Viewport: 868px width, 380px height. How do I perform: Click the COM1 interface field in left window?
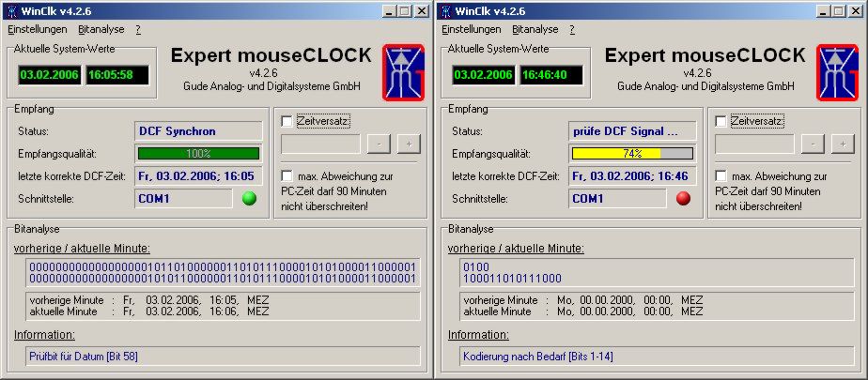[x=184, y=199]
